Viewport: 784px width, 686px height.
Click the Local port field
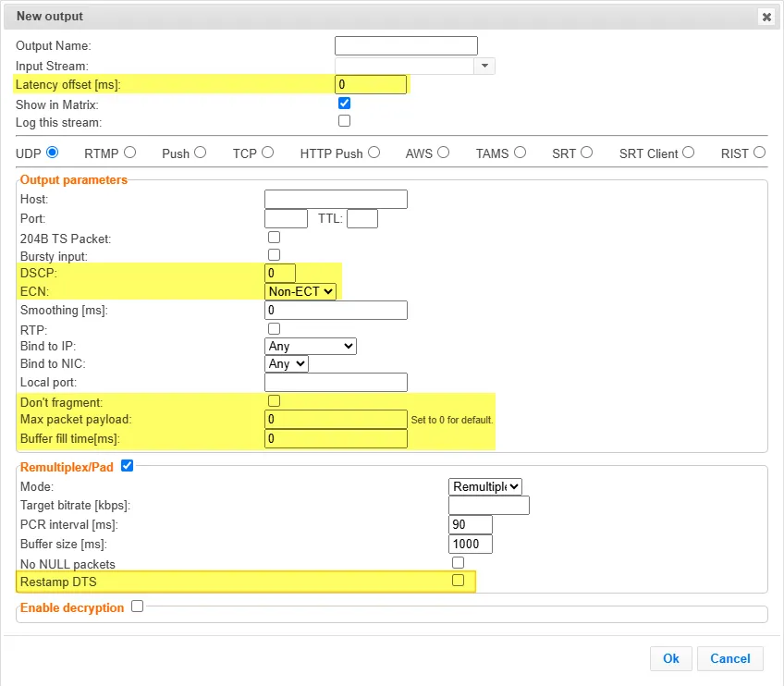[x=336, y=383]
